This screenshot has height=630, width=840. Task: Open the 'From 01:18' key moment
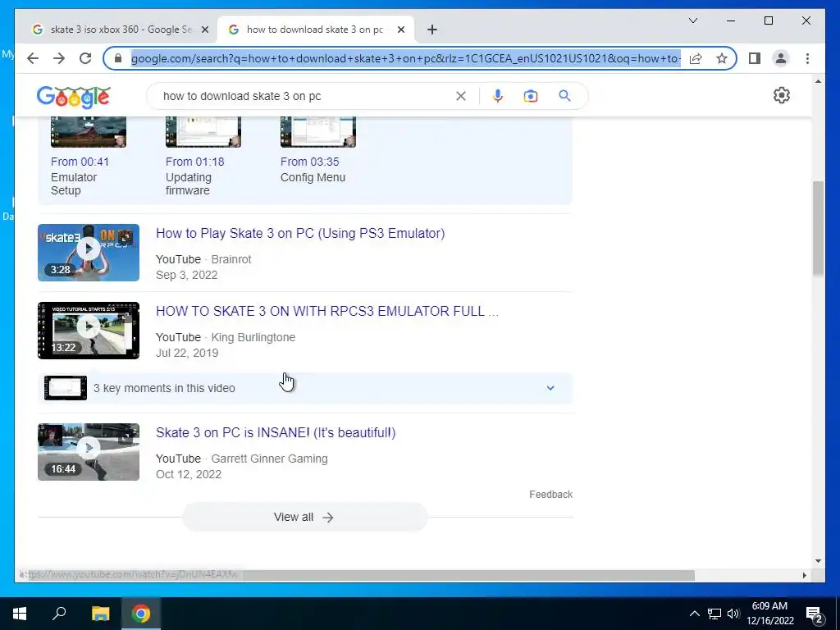click(195, 162)
